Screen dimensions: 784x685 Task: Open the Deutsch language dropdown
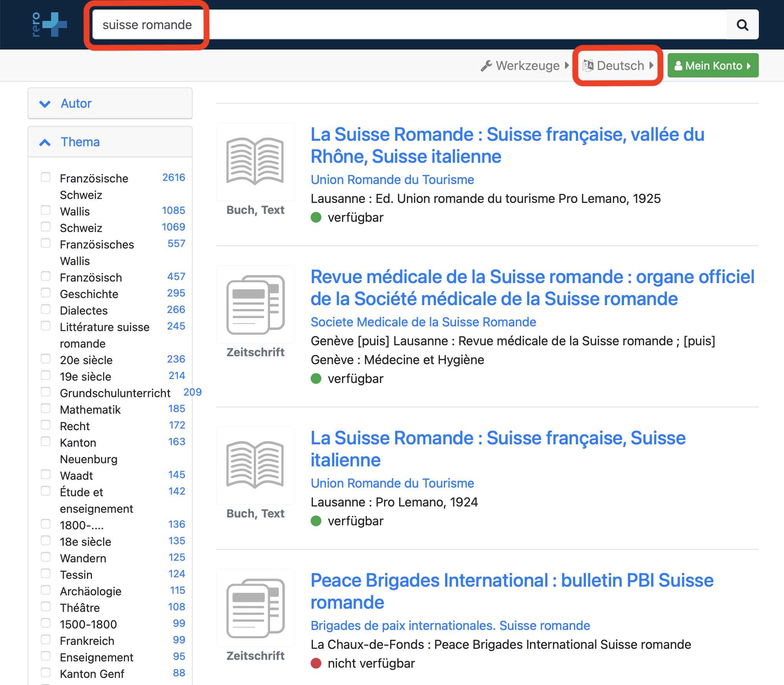coord(618,65)
